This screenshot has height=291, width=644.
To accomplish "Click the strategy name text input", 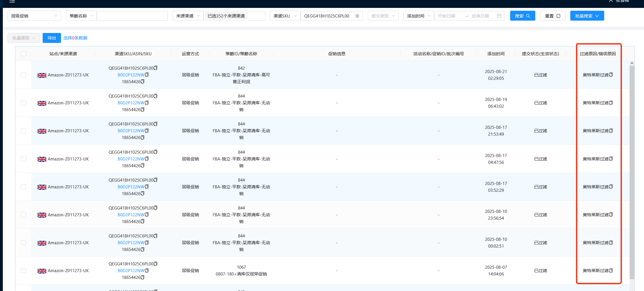I will (x=132, y=16).
